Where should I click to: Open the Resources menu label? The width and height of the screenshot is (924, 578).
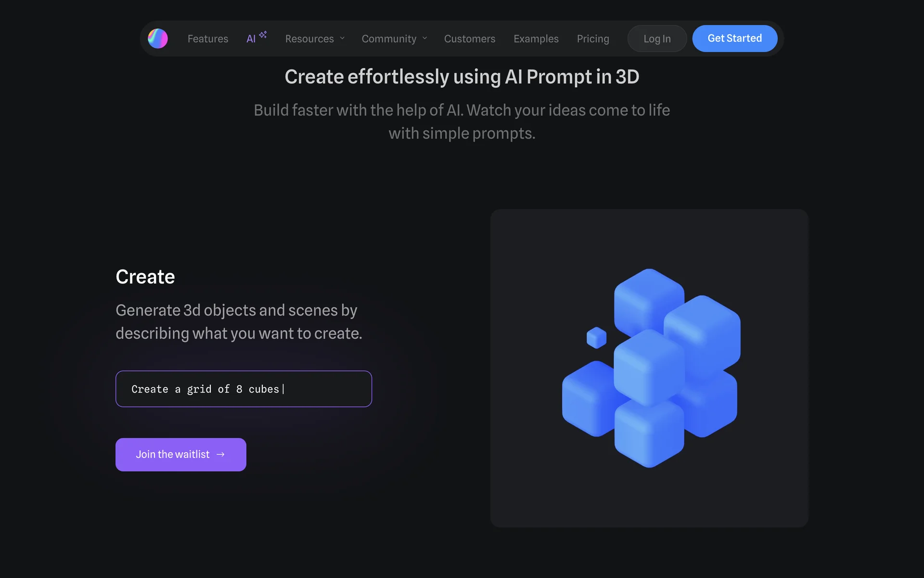coord(309,39)
